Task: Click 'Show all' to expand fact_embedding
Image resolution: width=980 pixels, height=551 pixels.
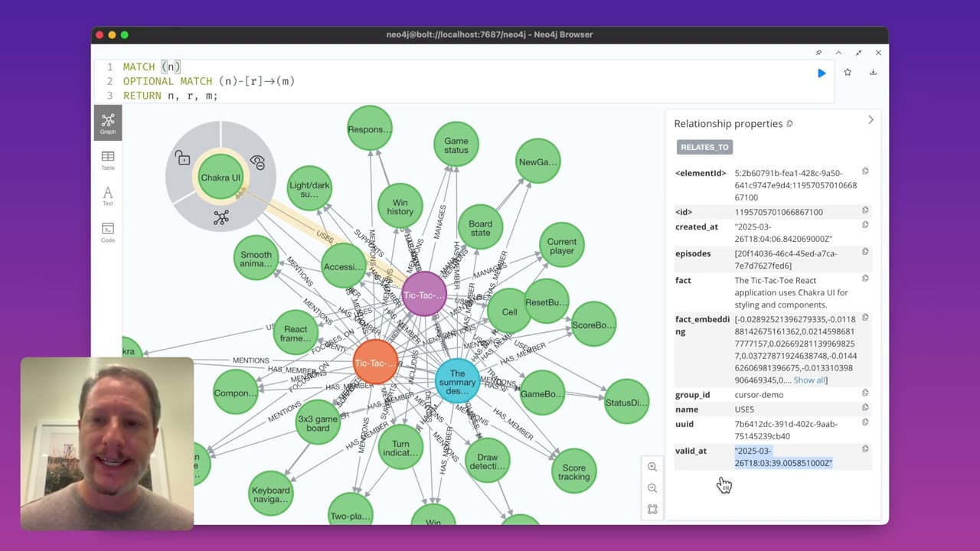Action: [810, 380]
